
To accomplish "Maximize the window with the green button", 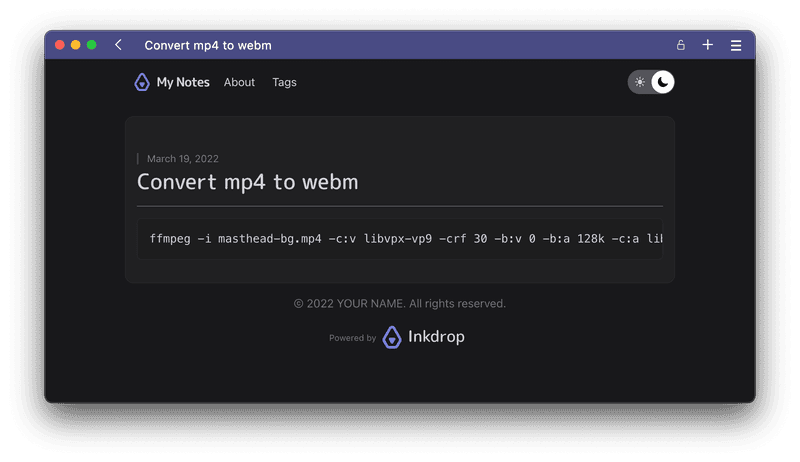I will click(x=92, y=45).
